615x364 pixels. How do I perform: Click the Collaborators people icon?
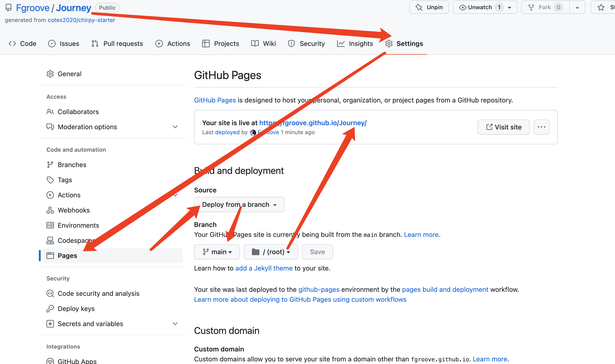pyautogui.click(x=50, y=112)
